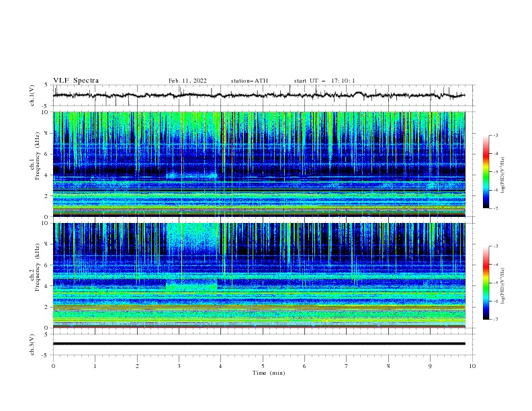
Task: Click the ch.1 spectrogram panel
Action: point(259,164)
